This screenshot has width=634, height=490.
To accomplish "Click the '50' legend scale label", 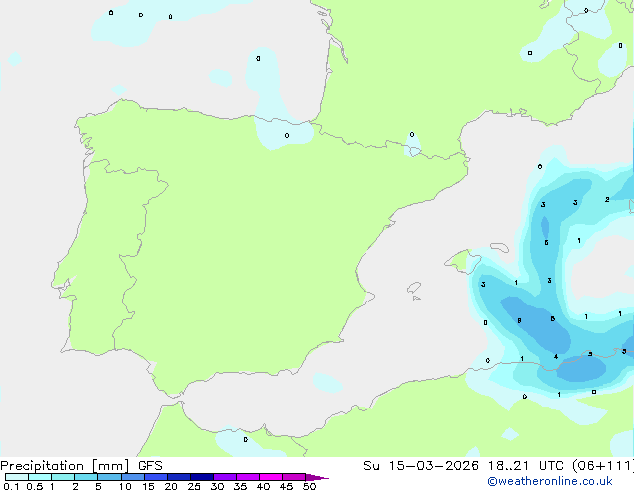I will (x=309, y=486).
